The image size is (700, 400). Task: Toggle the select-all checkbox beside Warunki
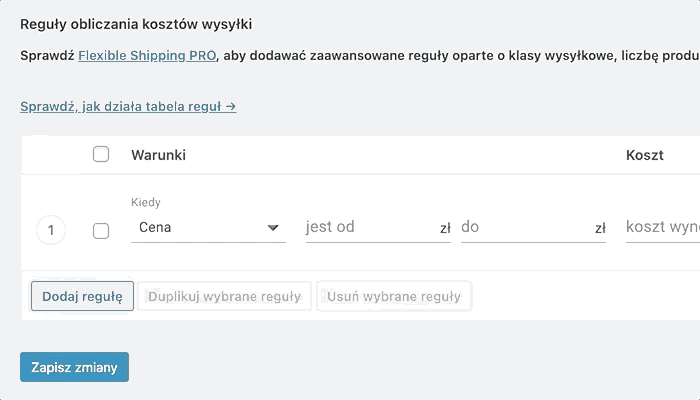pyautogui.click(x=101, y=154)
